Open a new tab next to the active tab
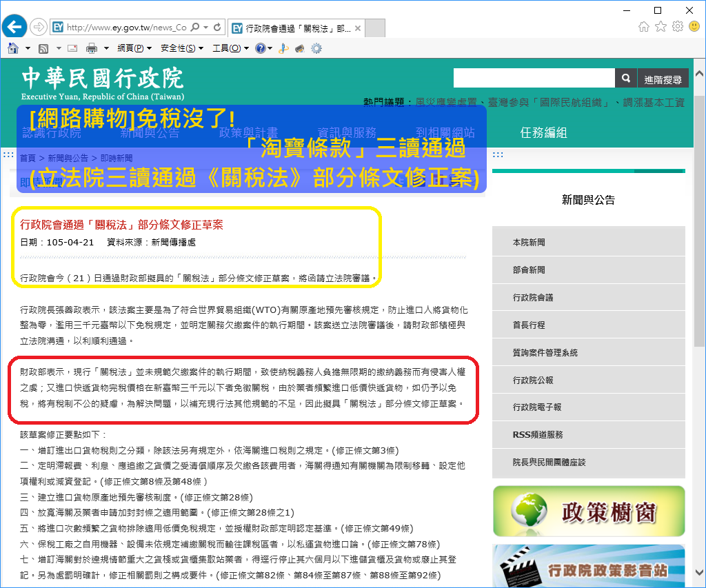 coord(374,28)
